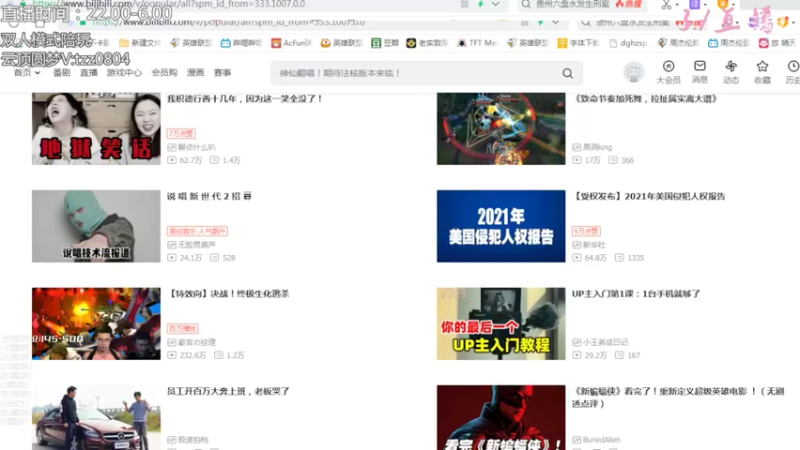Open the 终极生化逃杀 video thumbnail
Screen dimensions: 800x450
tap(96, 323)
